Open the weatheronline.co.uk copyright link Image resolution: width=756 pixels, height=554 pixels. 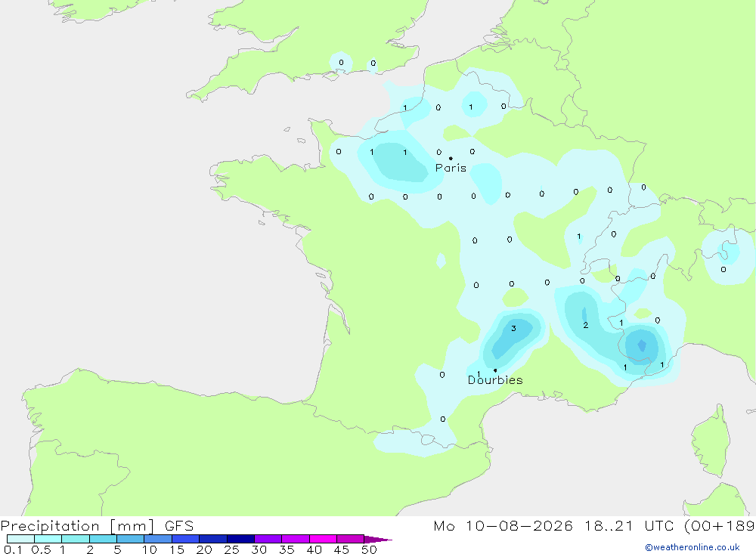click(692, 547)
